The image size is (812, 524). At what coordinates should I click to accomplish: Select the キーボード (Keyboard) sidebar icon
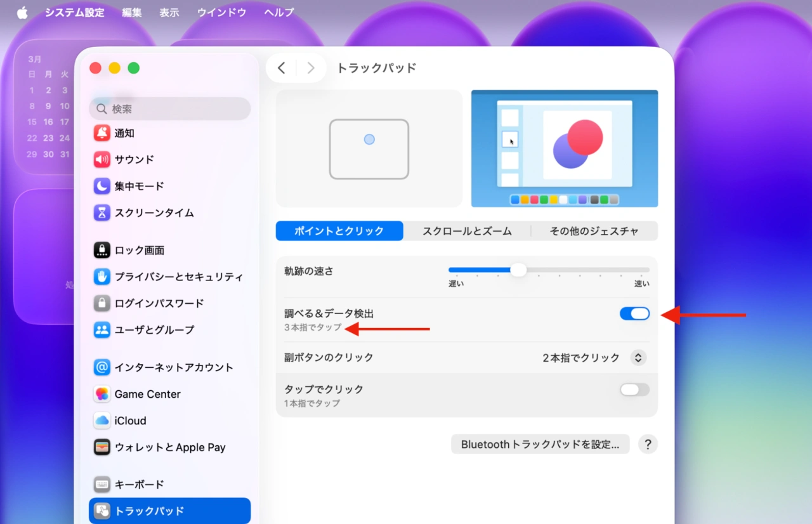pyautogui.click(x=101, y=484)
